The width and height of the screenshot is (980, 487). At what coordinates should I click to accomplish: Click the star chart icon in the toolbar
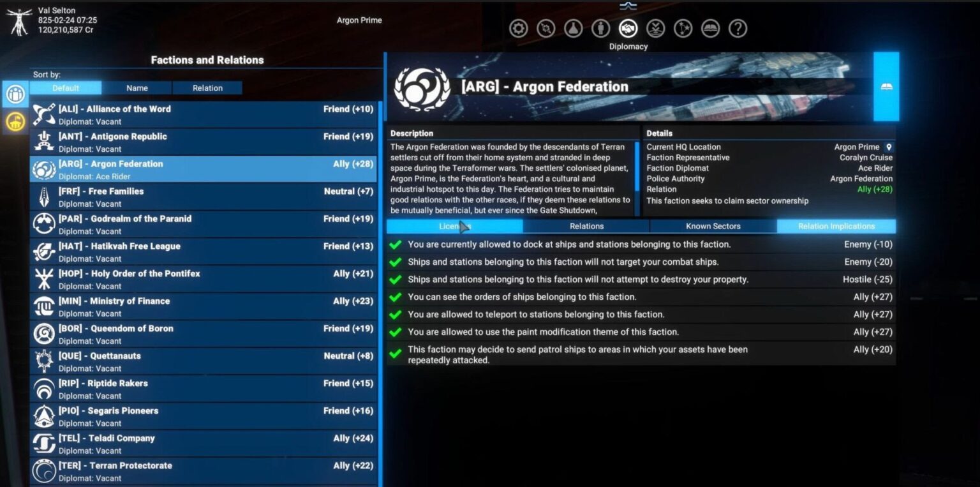(683, 28)
